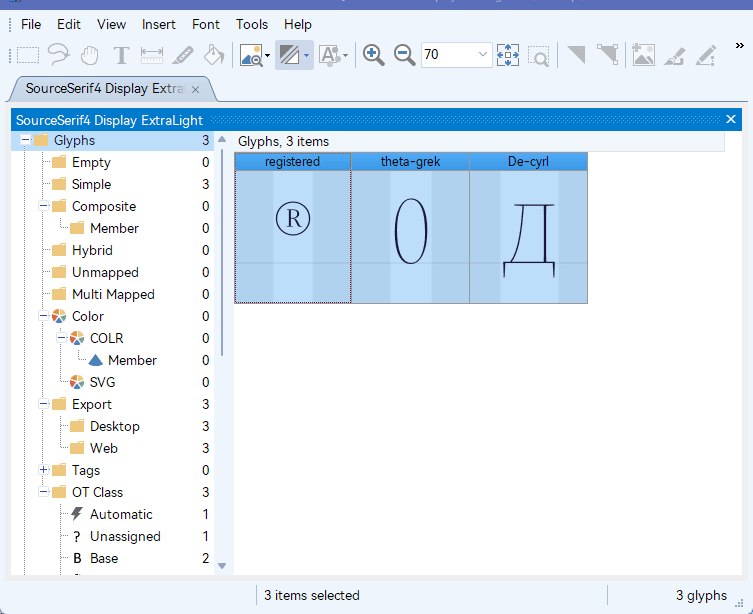
Task: Click the triangle with nodes icon
Action: [x=607, y=55]
